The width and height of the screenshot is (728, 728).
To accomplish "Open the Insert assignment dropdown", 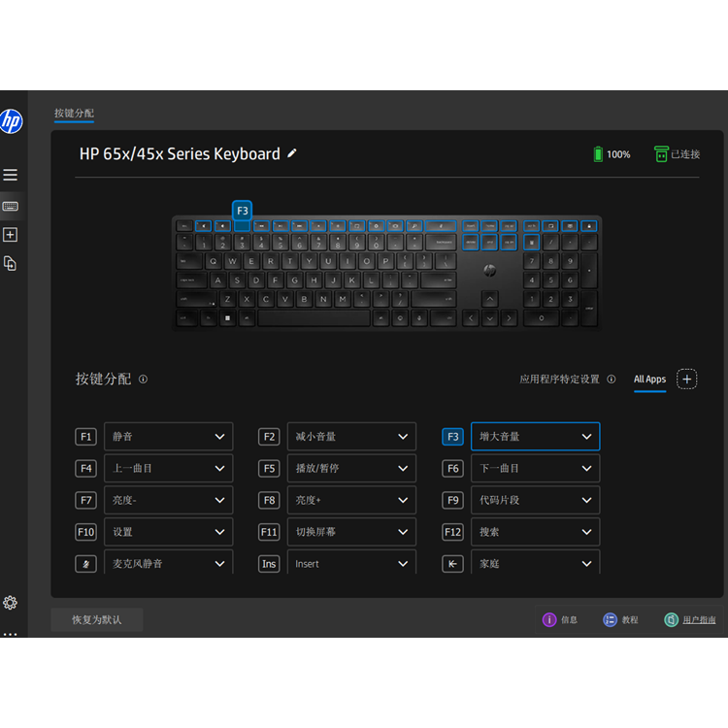I will click(351, 562).
